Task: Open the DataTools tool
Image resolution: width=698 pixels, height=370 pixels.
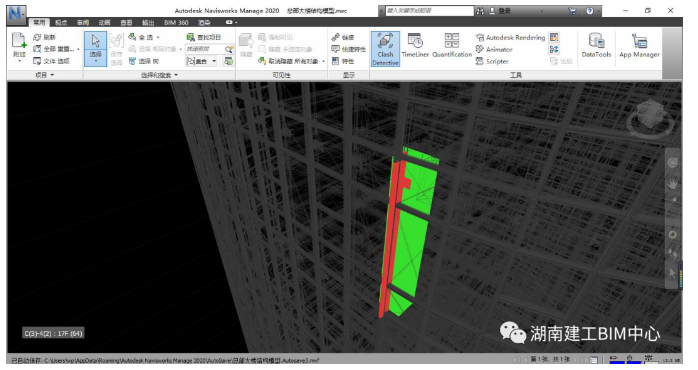Action: tap(596, 45)
